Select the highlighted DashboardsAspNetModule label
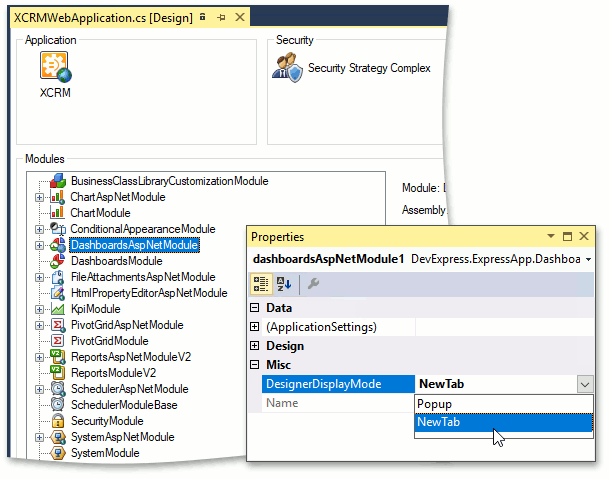Screen dimensions: 609x479 point(134,245)
